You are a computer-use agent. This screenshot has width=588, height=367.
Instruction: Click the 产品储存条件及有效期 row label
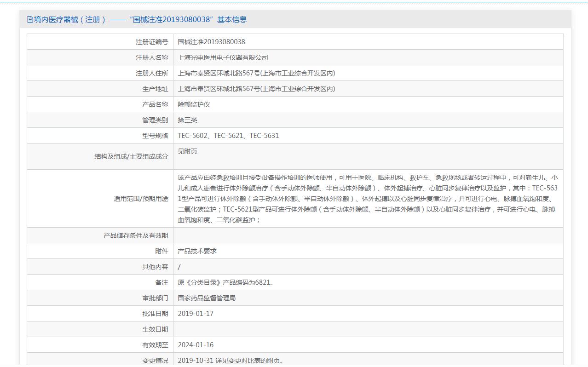click(136, 235)
